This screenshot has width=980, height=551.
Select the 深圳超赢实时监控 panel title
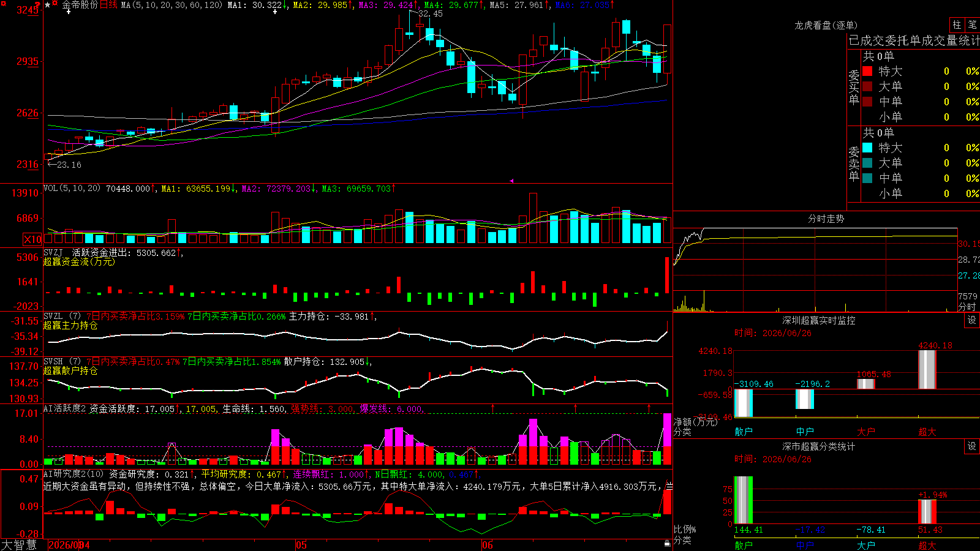pyautogui.click(x=818, y=320)
